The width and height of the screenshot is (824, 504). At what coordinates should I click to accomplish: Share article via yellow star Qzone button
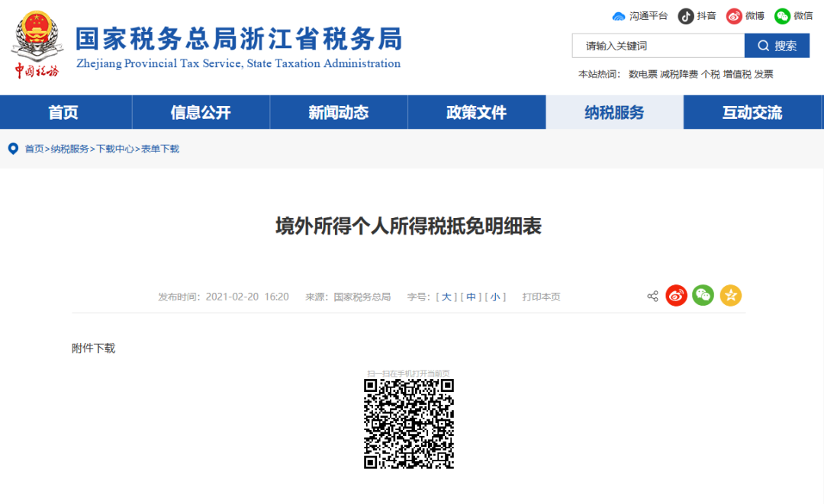pos(730,296)
